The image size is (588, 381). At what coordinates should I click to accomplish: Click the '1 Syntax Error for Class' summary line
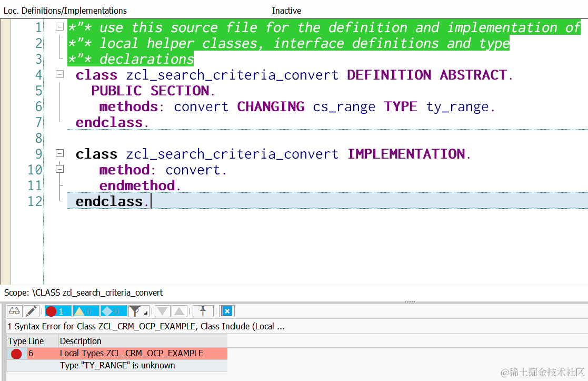146,327
